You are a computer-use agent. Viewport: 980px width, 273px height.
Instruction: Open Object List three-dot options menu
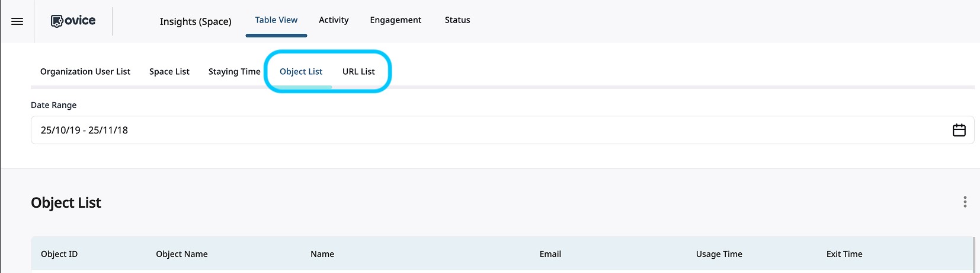pyautogui.click(x=965, y=202)
